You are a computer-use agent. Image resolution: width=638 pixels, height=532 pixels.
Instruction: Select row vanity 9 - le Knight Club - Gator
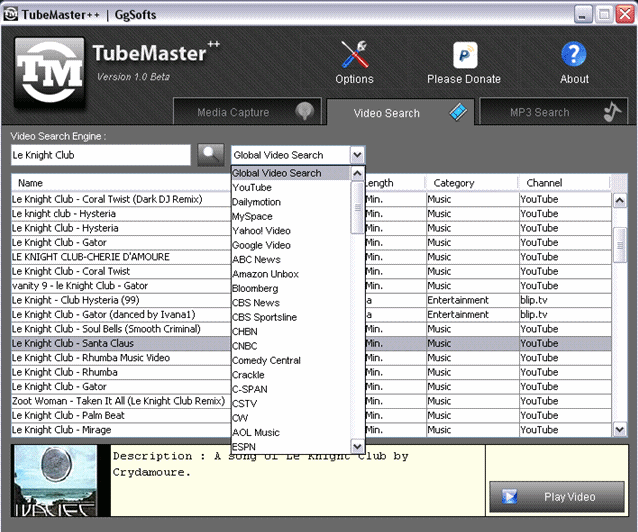click(311, 286)
